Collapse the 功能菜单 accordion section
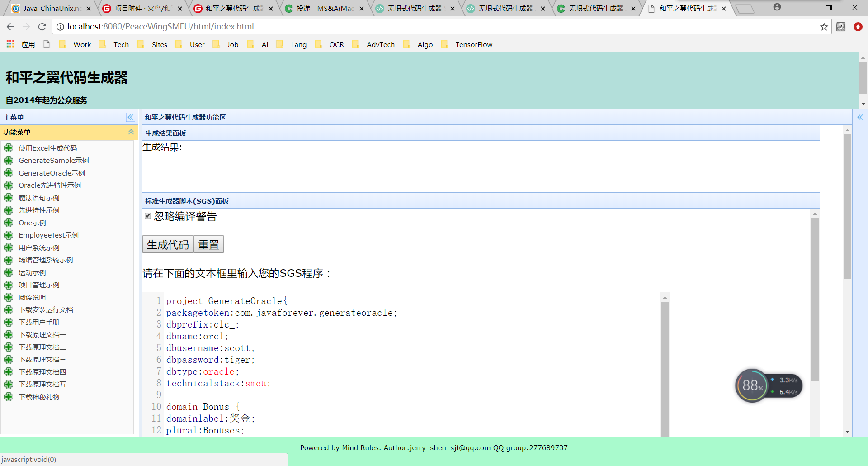868x466 pixels. pos(131,132)
